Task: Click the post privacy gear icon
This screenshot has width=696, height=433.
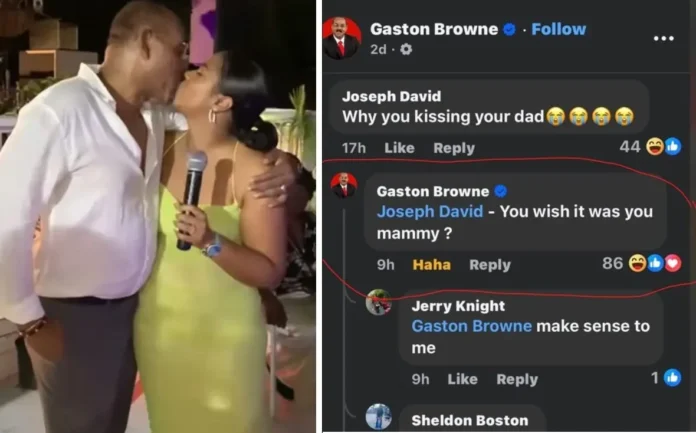Action: (x=406, y=49)
